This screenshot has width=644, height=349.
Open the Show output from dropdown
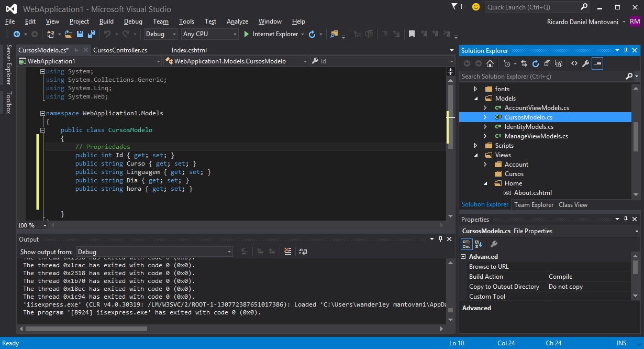pos(154,252)
